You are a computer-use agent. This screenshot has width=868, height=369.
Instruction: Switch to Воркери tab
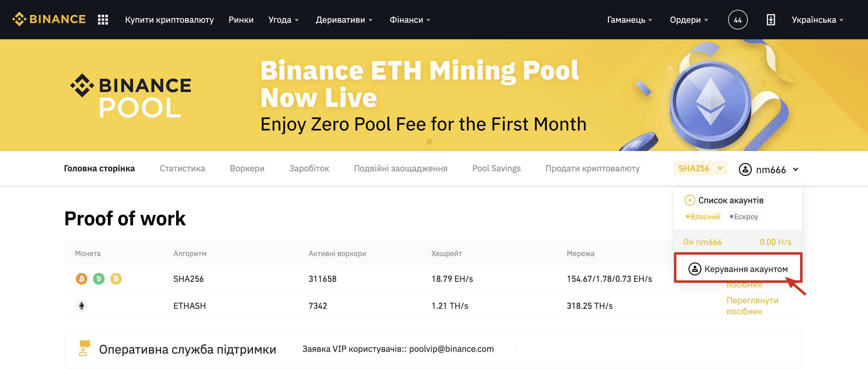point(247,168)
